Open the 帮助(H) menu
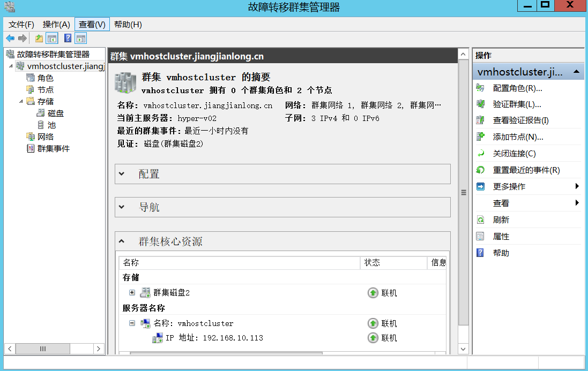Viewport: 588px width, 371px height. coord(128,24)
